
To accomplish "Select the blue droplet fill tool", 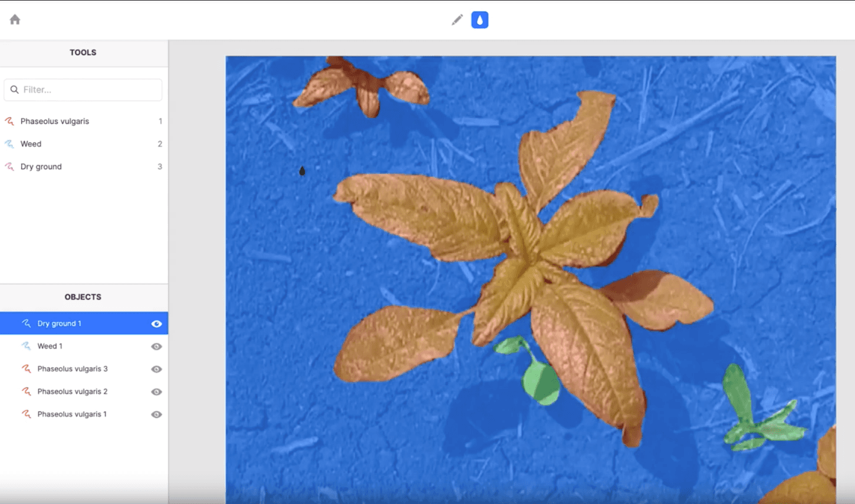I will coord(480,20).
